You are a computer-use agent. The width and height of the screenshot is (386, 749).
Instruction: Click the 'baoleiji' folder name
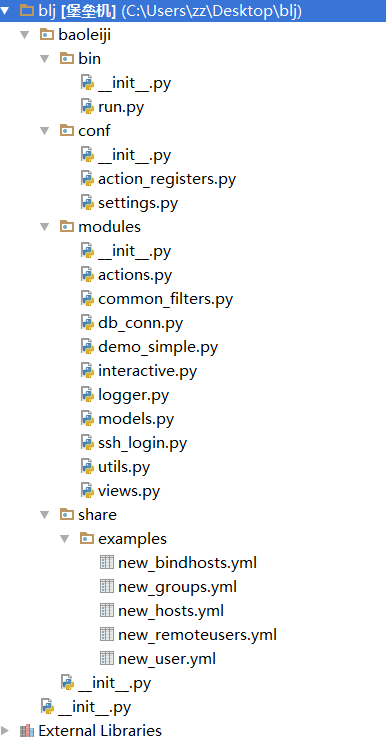[85, 35]
